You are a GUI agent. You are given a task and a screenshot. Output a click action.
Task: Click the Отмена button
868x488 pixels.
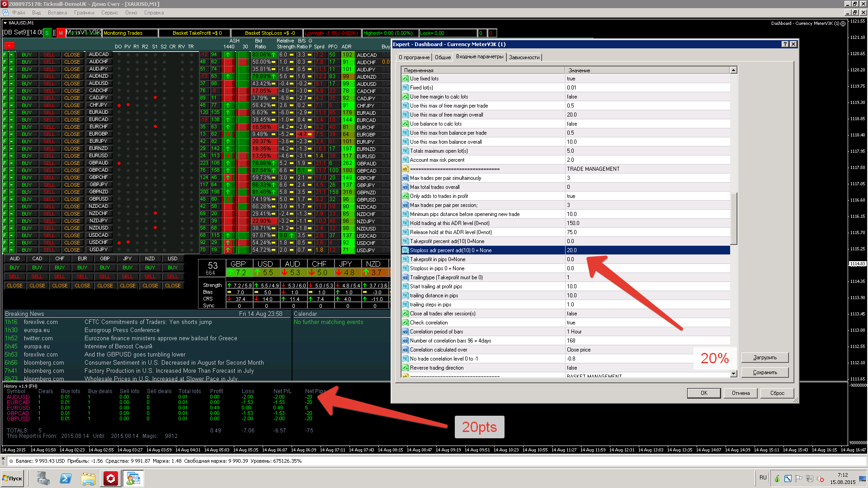(741, 393)
